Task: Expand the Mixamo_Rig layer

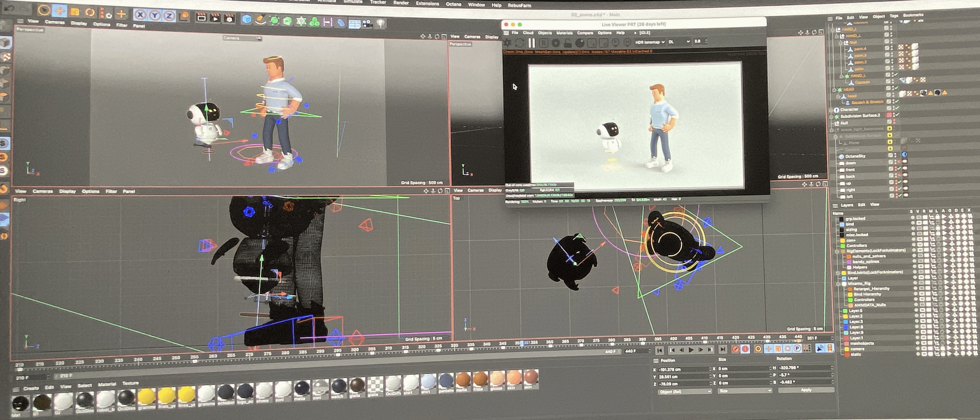Action: (x=838, y=284)
